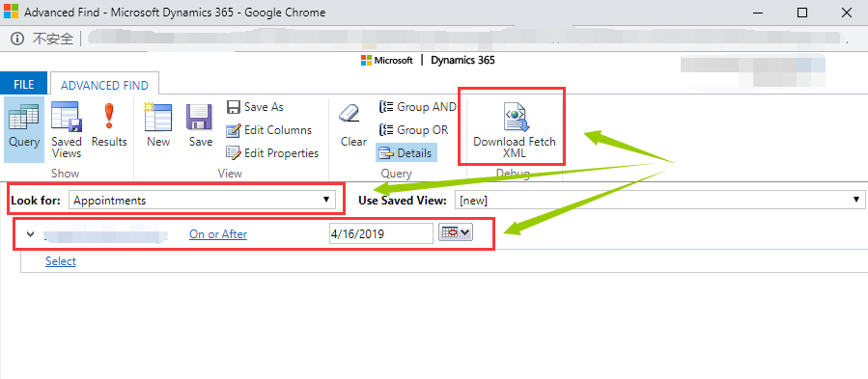
Task: Open Edit Columns in the ribbon
Action: [x=269, y=130]
